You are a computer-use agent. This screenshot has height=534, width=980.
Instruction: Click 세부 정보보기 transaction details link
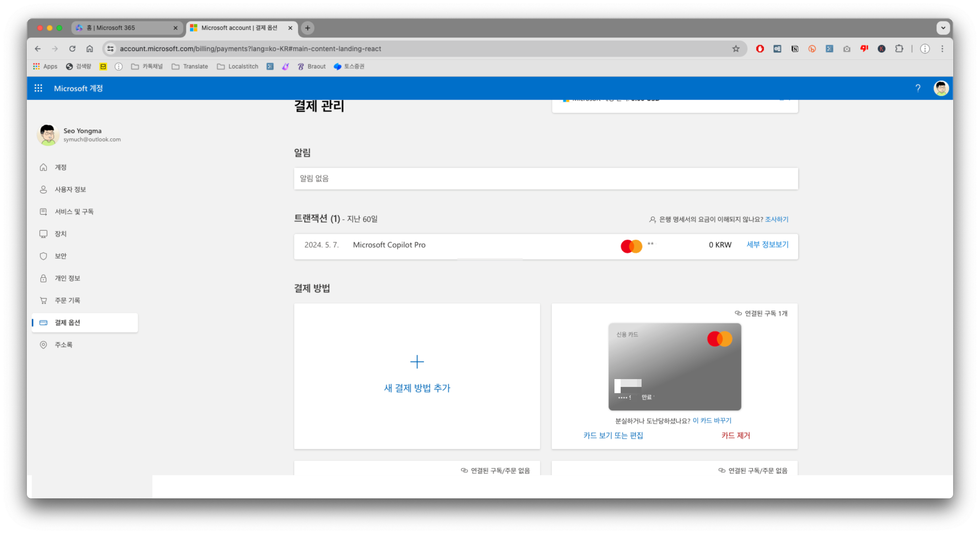tap(767, 245)
